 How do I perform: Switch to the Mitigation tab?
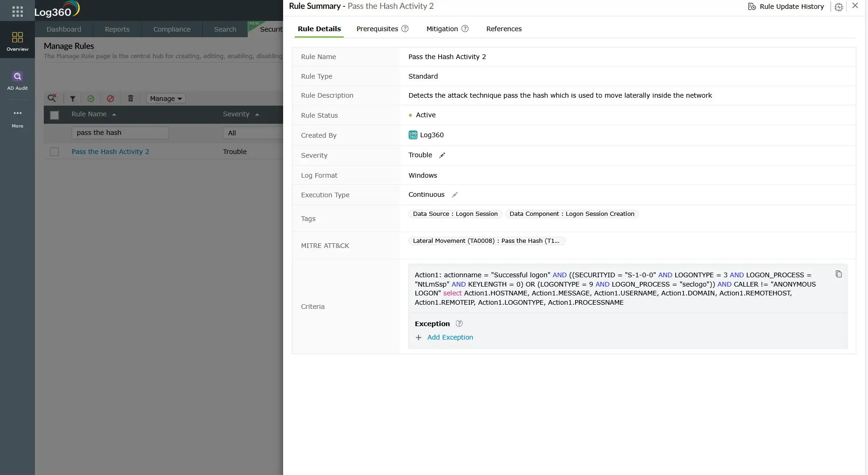[x=441, y=29]
